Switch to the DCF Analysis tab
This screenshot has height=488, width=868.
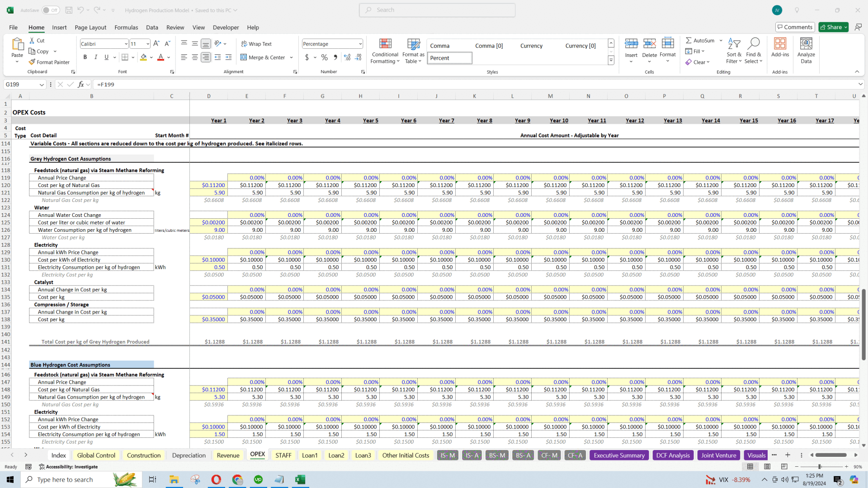(x=672, y=455)
